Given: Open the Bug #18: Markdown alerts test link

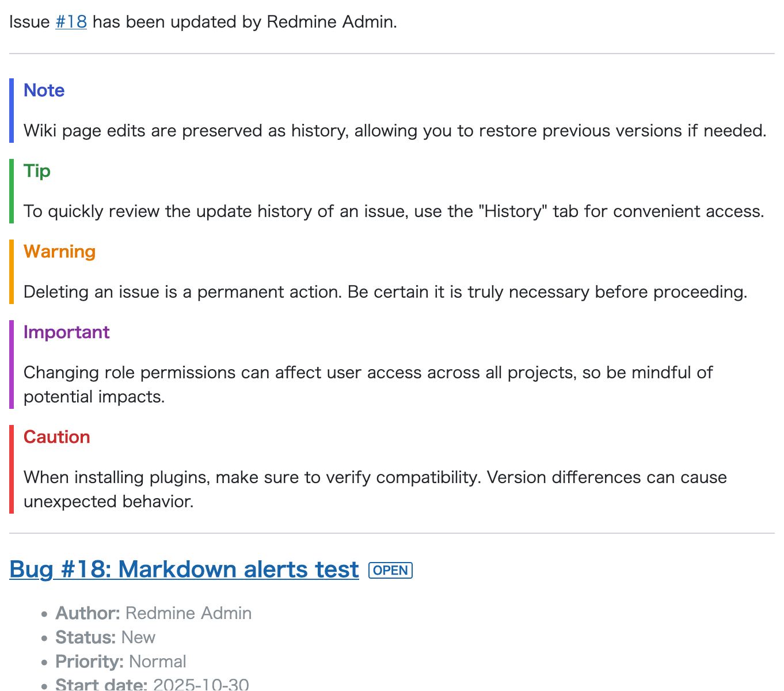Looking at the screenshot, I should [184, 569].
